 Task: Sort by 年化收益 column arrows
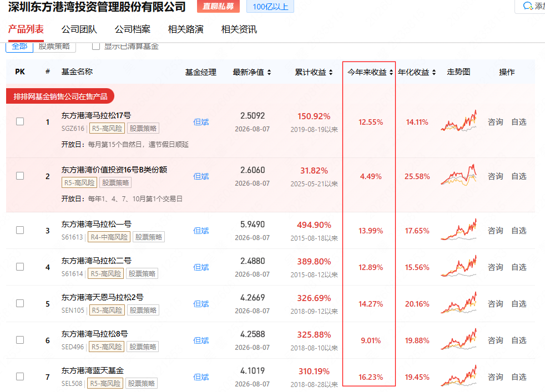click(434, 72)
